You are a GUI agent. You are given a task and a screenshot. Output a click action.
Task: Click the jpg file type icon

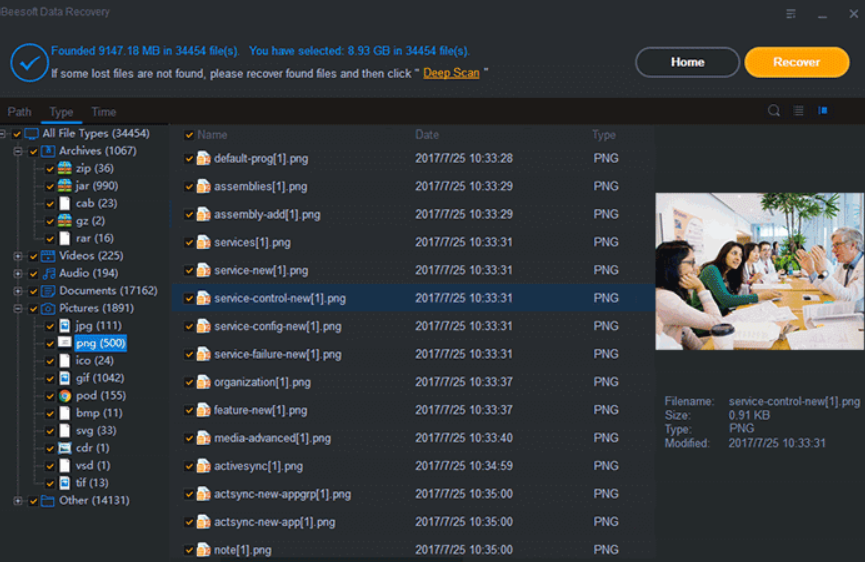pos(65,326)
